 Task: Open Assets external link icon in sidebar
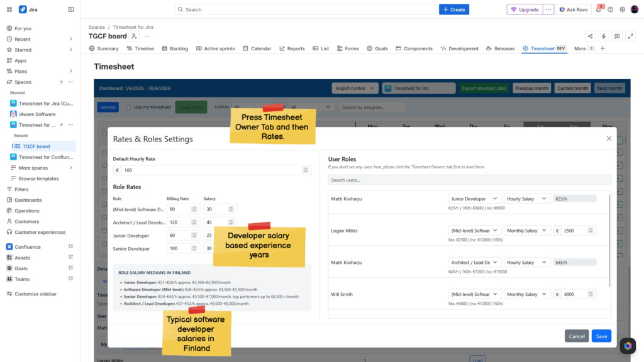[x=70, y=257]
